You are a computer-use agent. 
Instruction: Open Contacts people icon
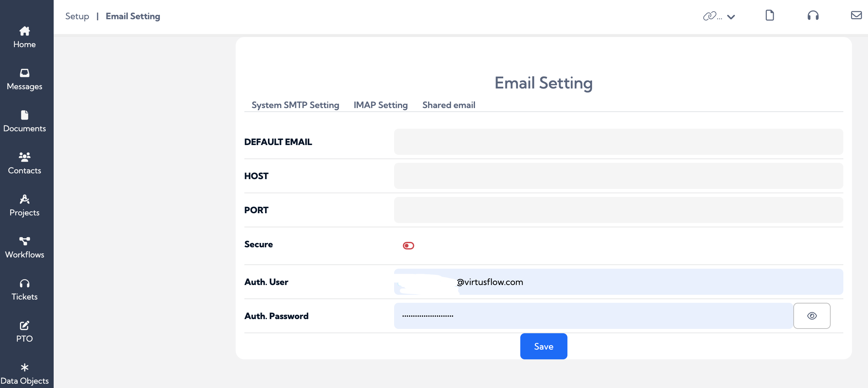25,157
